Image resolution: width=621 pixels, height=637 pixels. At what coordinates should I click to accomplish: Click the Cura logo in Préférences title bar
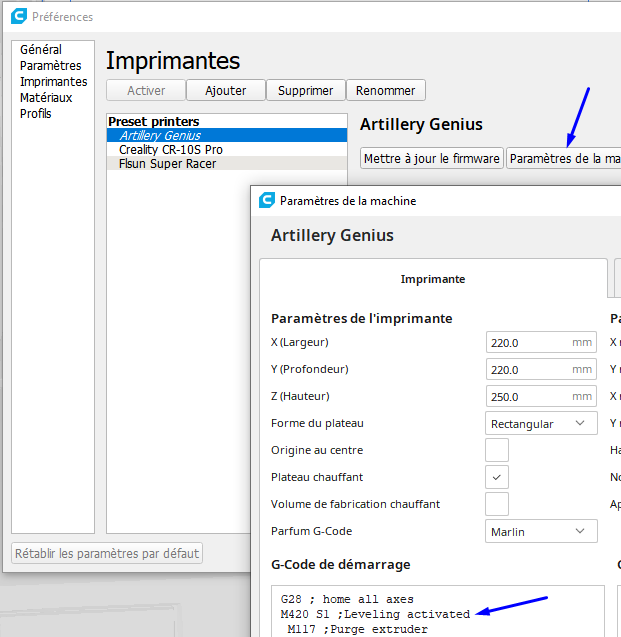pos(19,17)
